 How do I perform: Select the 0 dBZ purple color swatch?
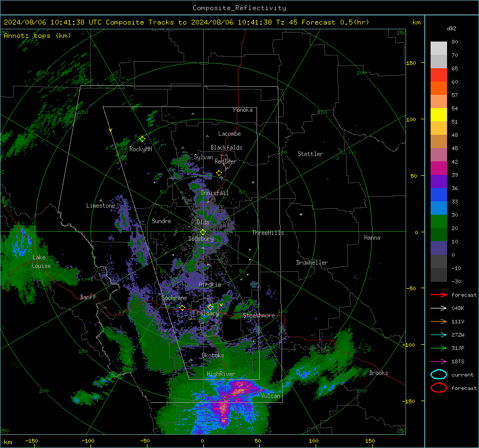point(439,248)
